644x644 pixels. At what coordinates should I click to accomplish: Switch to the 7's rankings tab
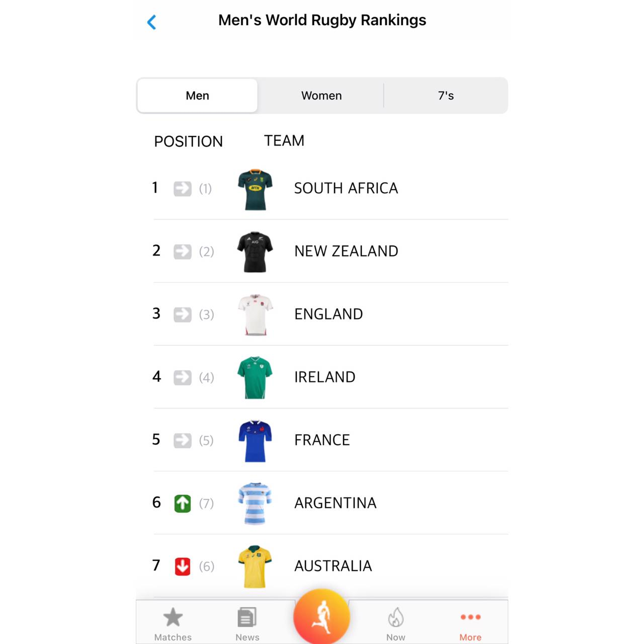[x=446, y=96]
